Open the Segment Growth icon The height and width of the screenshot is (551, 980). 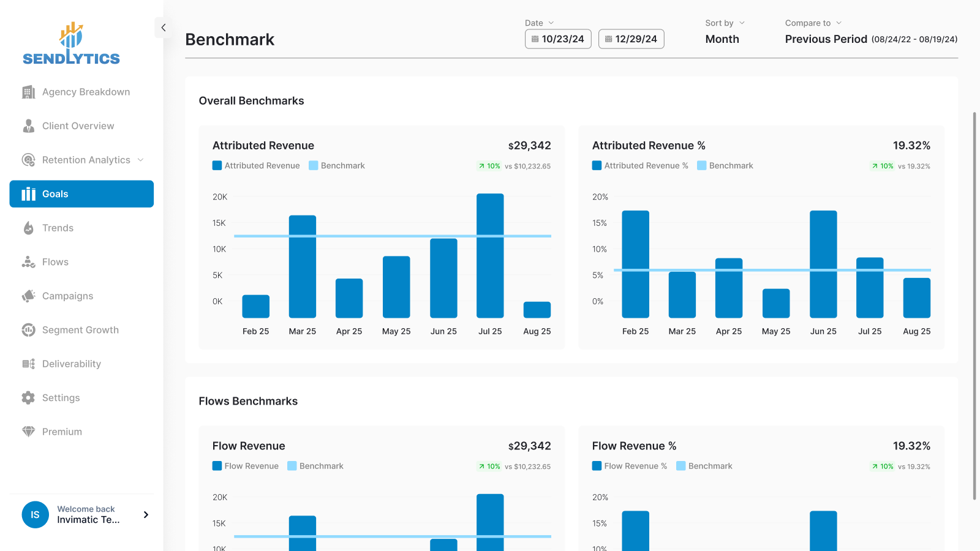click(28, 329)
